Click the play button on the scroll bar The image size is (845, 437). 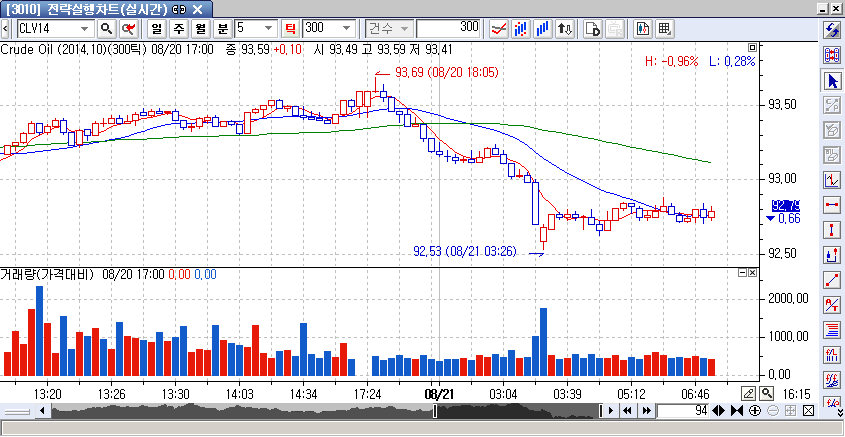coord(610,411)
